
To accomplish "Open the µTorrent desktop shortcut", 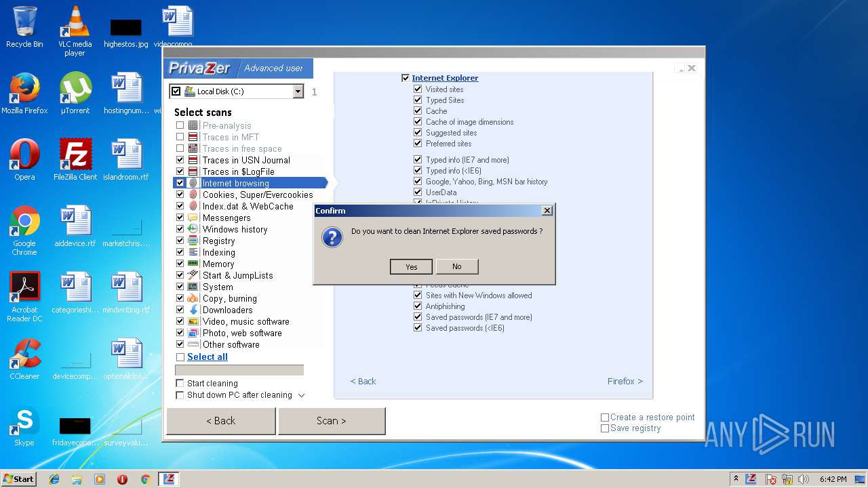I will coord(75,94).
